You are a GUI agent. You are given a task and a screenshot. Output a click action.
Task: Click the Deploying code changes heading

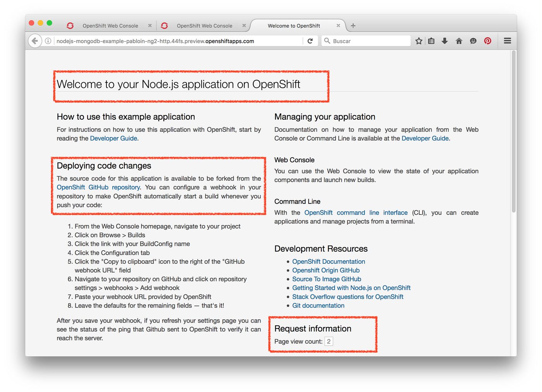coord(104,166)
